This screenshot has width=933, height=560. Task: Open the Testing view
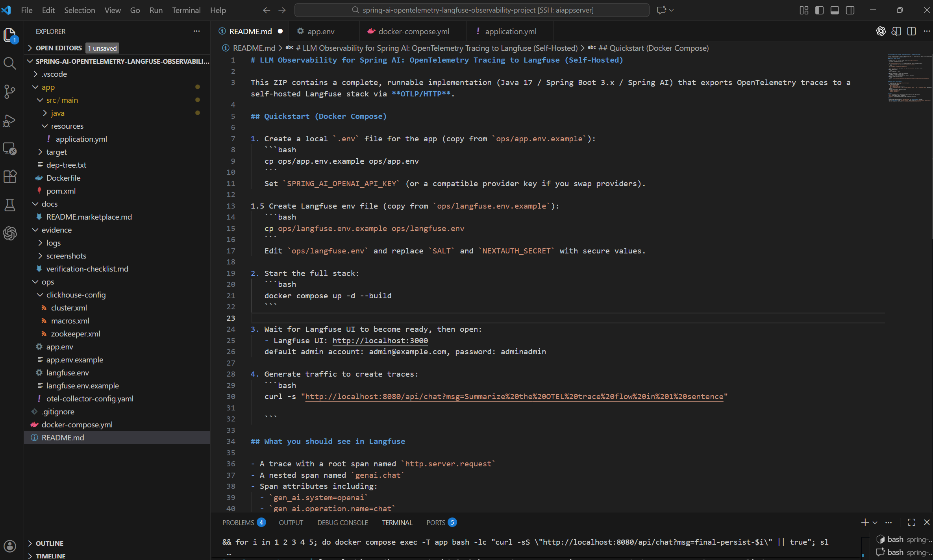coord(10,205)
